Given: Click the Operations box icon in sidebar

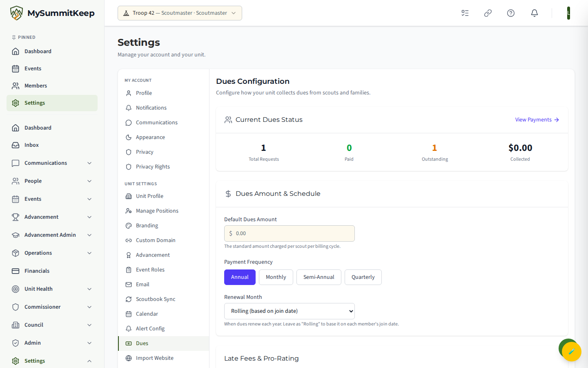Looking at the screenshot, I should [x=16, y=253].
